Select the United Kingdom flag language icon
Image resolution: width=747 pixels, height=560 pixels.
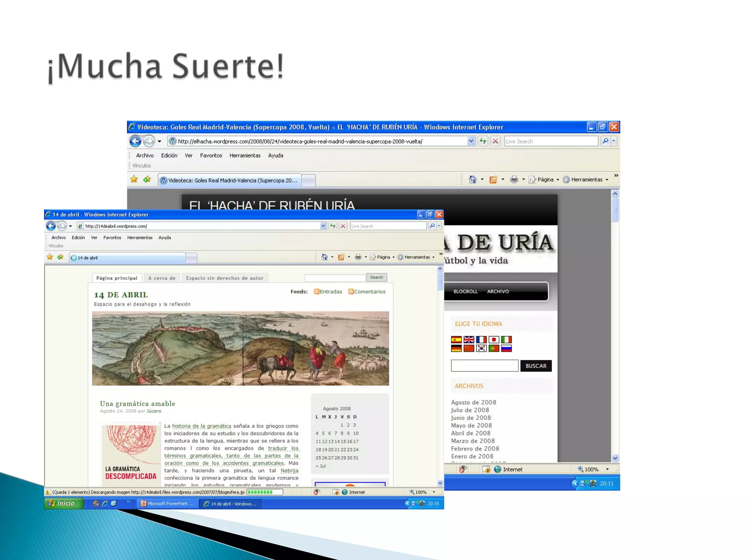(x=469, y=340)
